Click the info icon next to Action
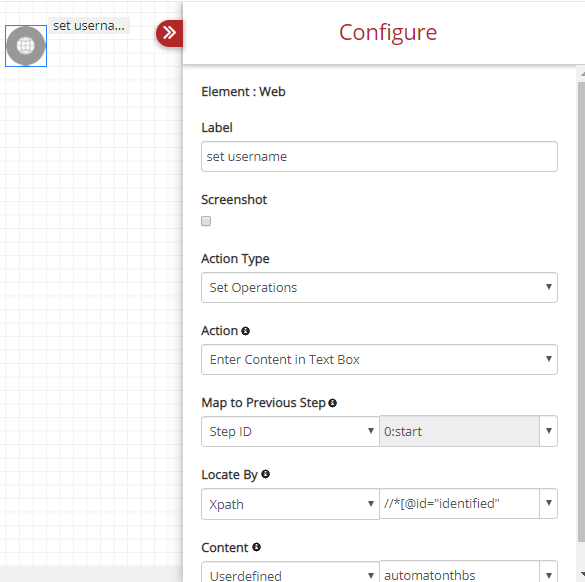The height and width of the screenshot is (582, 585). [245, 331]
